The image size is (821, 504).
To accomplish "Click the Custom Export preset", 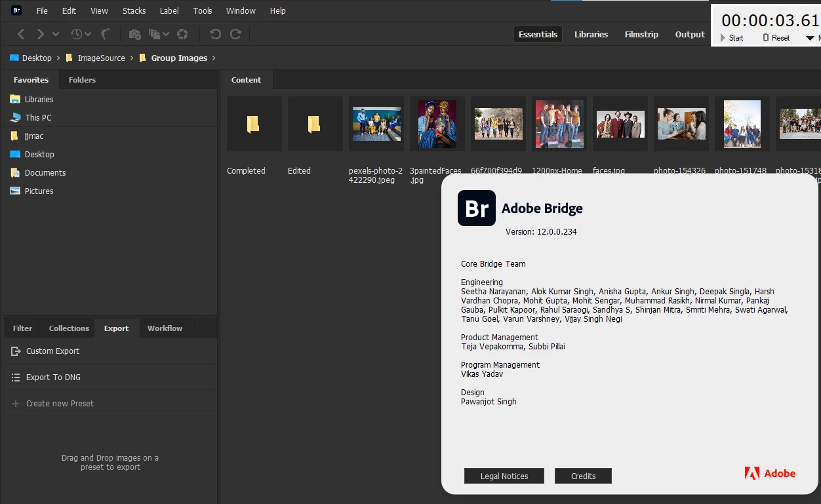I will pyautogui.click(x=110, y=351).
